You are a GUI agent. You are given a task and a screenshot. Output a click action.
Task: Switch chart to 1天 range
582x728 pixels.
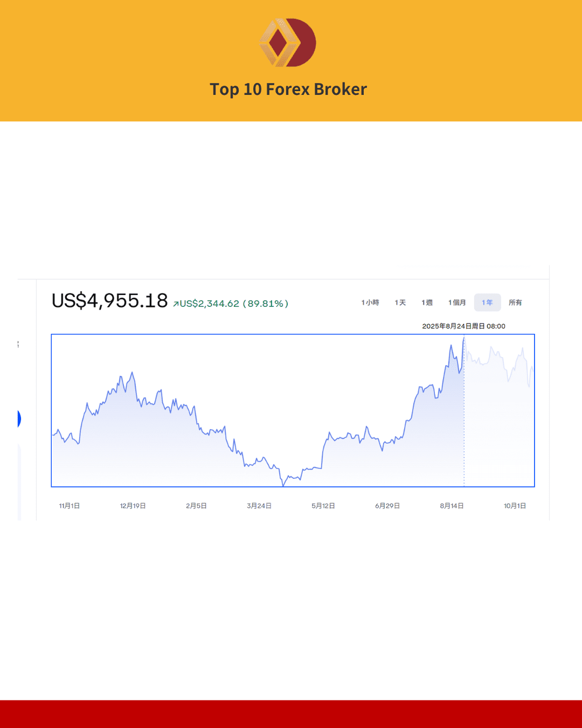pos(400,303)
